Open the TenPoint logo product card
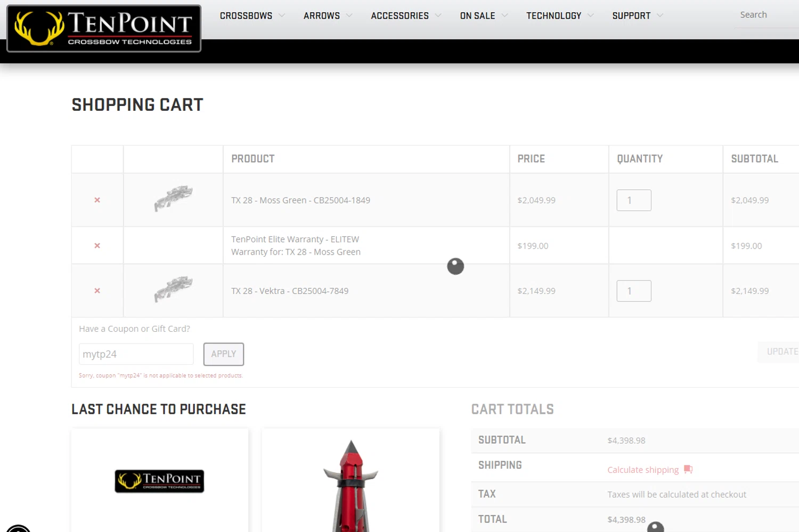 (x=160, y=480)
